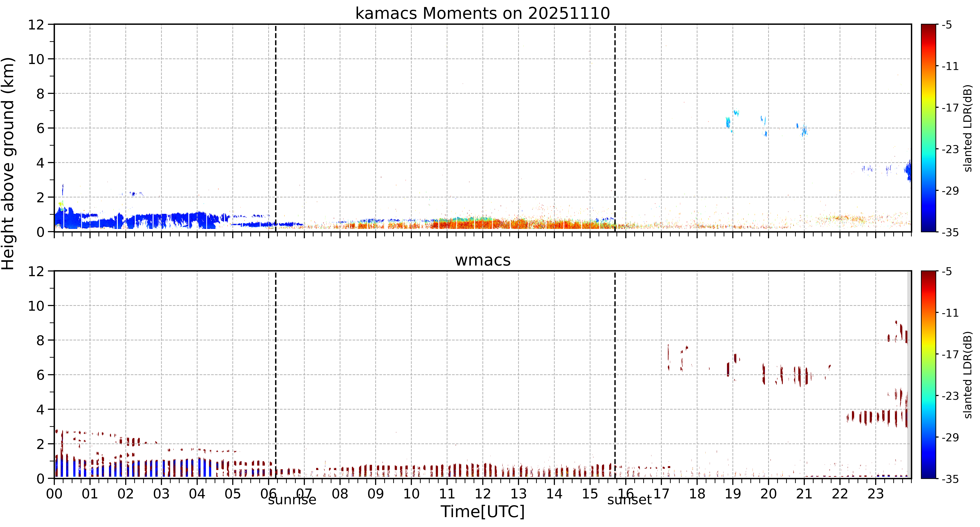The height and width of the screenshot is (527, 980).
Task: Click the '23' hour label on time axis
Action: 875,494
